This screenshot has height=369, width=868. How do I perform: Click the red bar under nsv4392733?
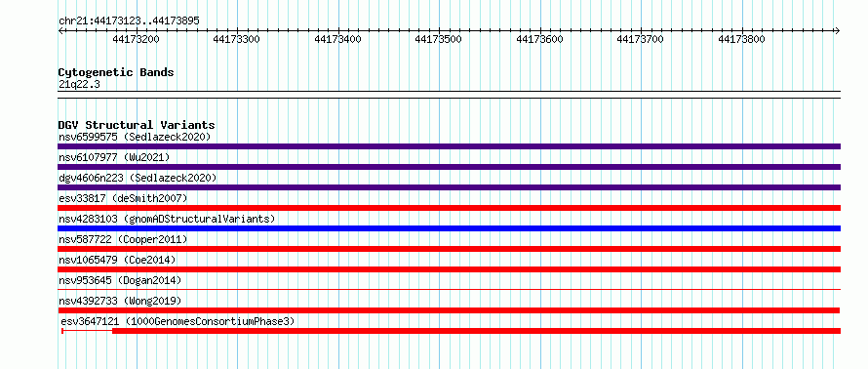[x=449, y=310]
